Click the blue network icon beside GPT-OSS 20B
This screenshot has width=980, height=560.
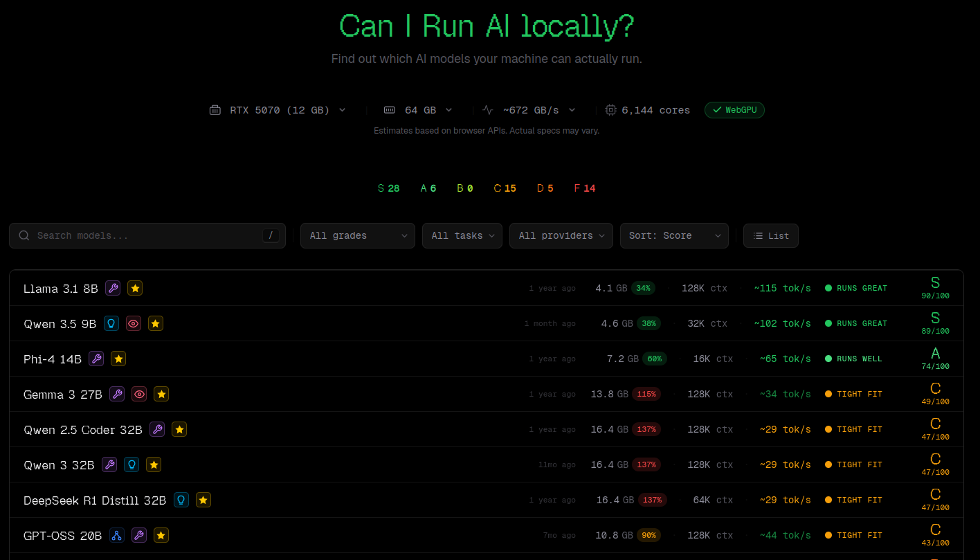click(x=117, y=535)
